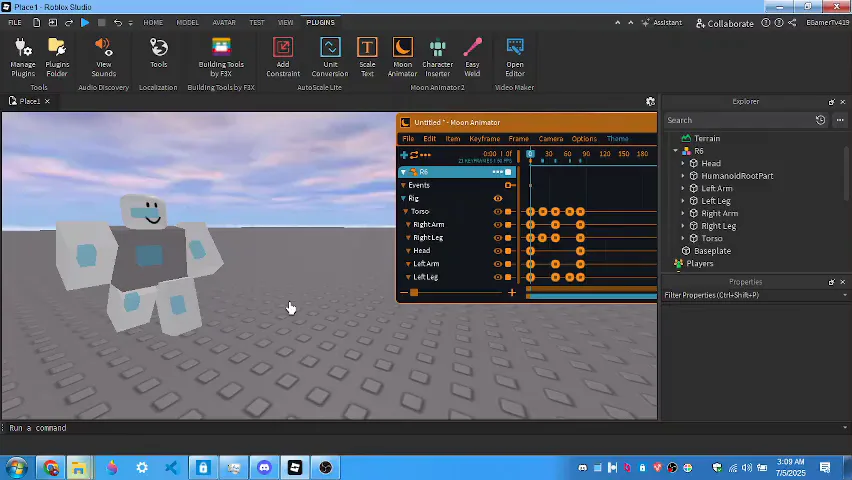Expand HumanoidRootPart in Explorer
The width and height of the screenshot is (852, 480).
[683, 176]
